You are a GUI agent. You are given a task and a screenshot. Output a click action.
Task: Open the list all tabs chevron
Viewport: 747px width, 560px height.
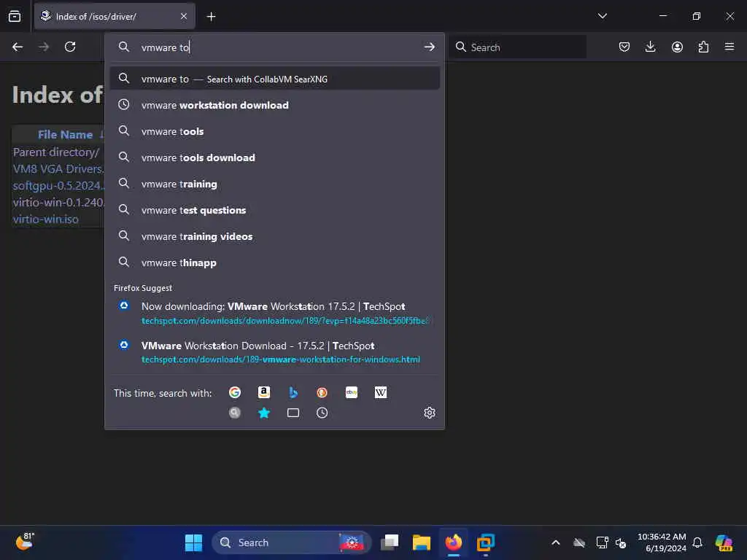[602, 16]
